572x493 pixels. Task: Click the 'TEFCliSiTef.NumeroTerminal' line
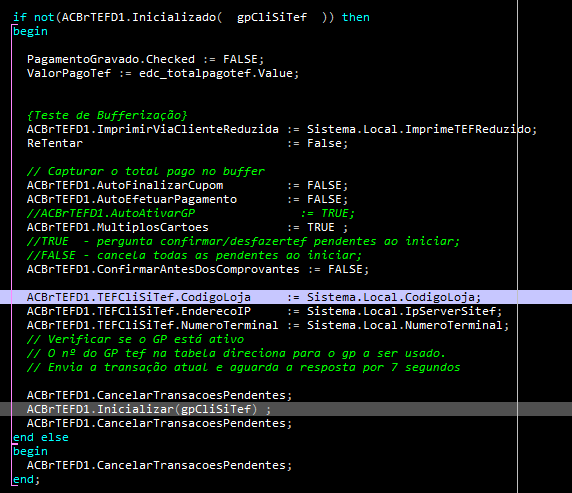click(268, 325)
